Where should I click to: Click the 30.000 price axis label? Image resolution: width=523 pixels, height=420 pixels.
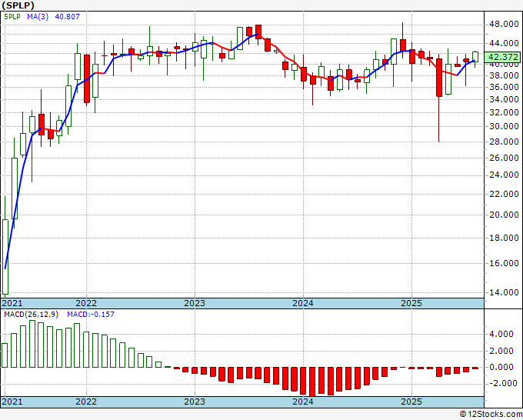click(504, 126)
